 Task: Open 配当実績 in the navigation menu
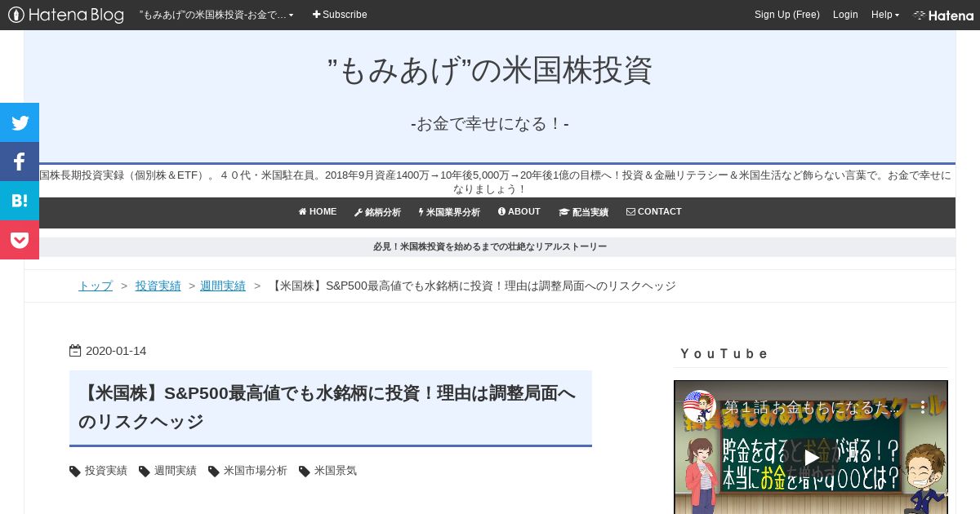tap(583, 212)
